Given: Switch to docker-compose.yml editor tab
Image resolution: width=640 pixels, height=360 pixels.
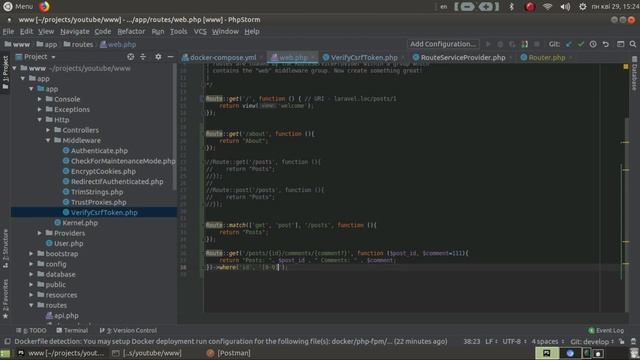Looking at the screenshot, I should [x=223, y=58].
